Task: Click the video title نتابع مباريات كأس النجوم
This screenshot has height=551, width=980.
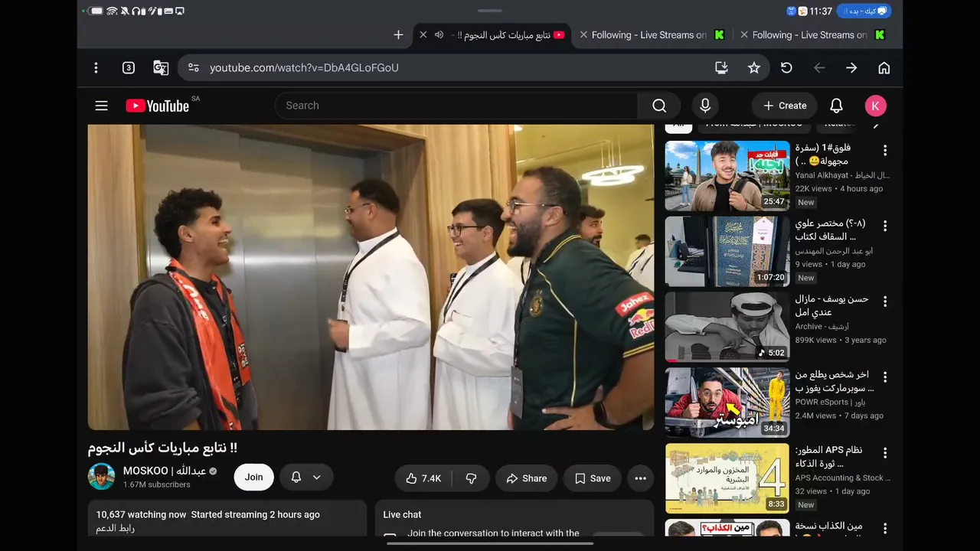Action: coord(162,448)
